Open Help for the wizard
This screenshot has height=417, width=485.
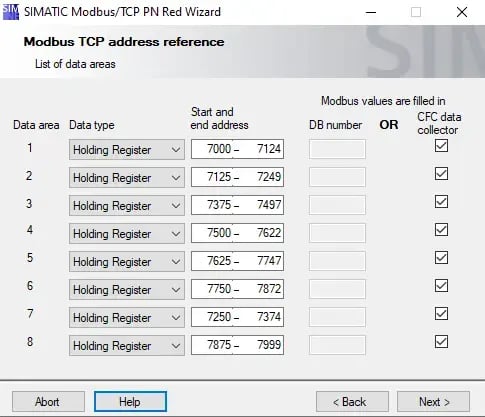point(130,402)
